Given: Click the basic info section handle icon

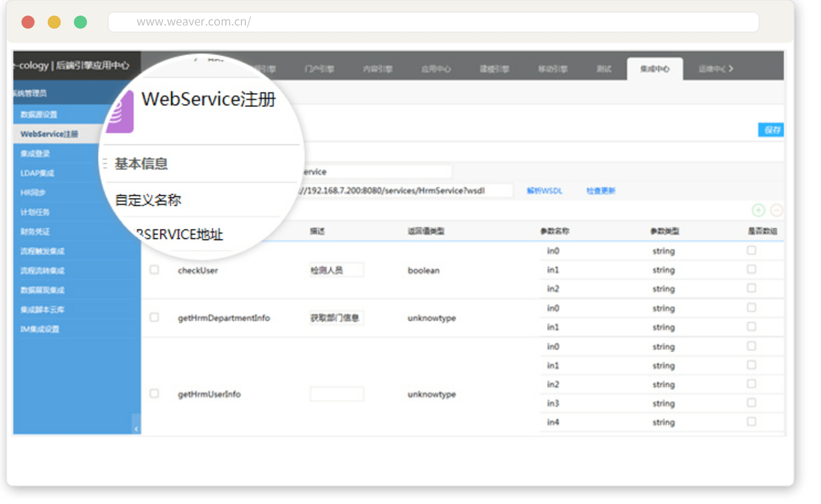Looking at the screenshot, I should [x=105, y=164].
